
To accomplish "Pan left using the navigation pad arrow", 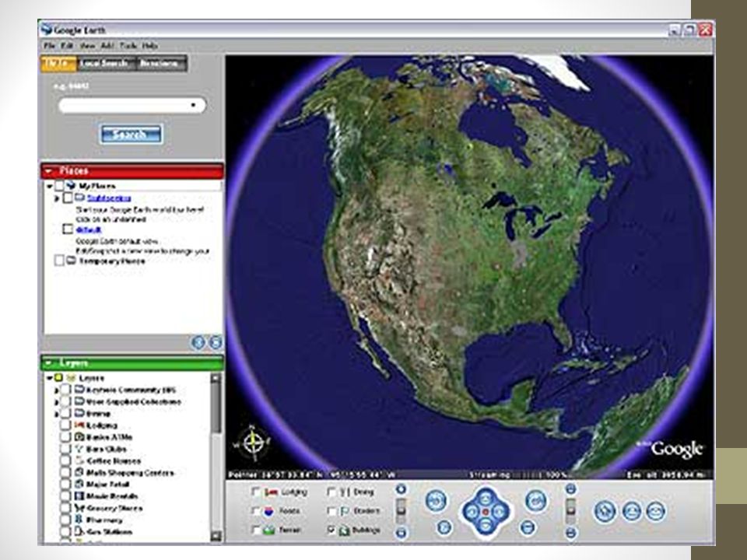I will (472, 512).
